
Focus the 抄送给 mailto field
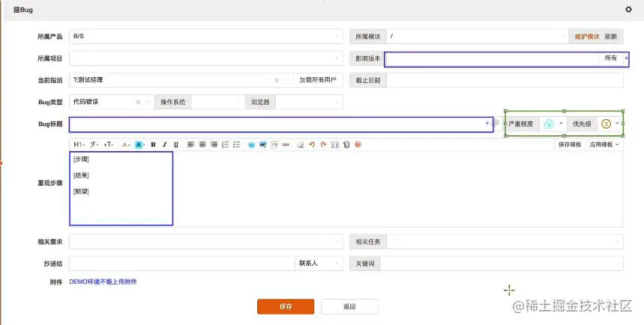click(182, 264)
